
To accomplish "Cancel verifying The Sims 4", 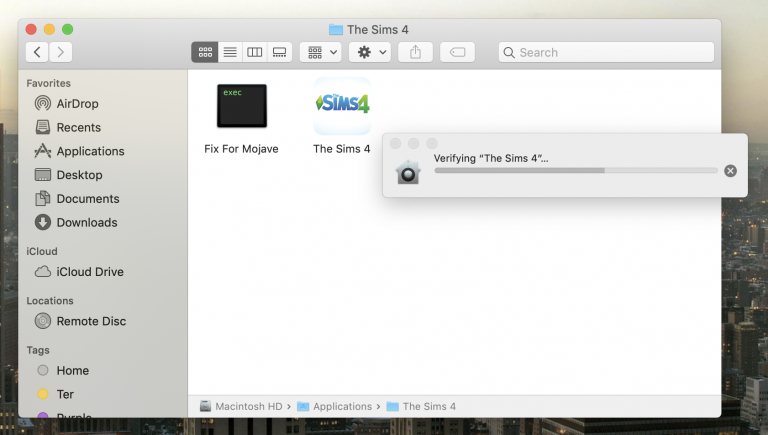I will click(730, 170).
